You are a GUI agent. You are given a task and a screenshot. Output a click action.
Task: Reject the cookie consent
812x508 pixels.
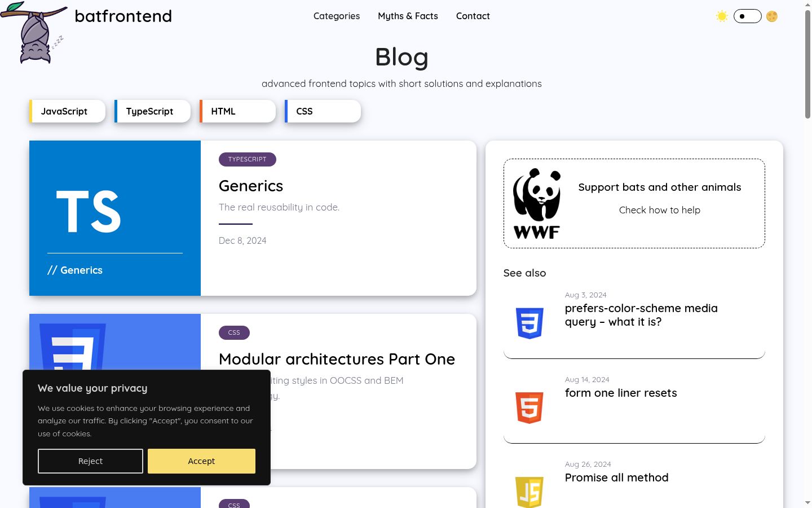pyautogui.click(x=90, y=461)
